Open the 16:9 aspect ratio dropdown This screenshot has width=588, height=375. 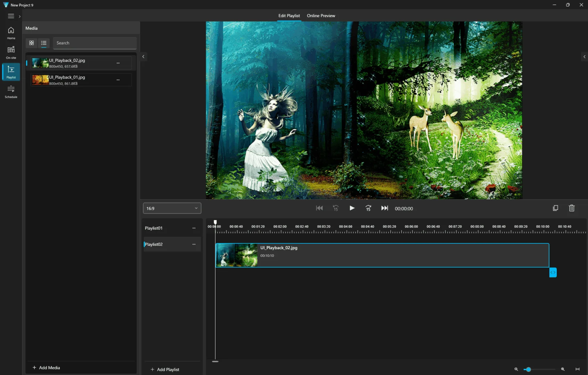(x=172, y=208)
